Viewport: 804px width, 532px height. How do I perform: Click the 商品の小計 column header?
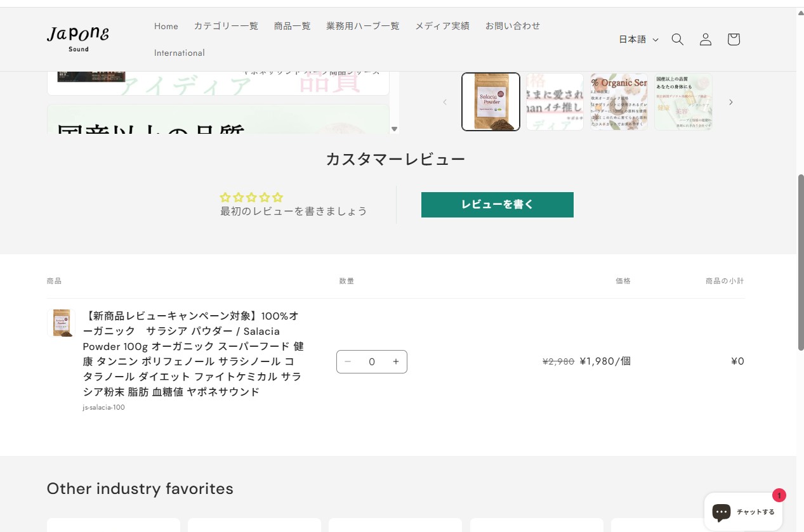tap(725, 281)
